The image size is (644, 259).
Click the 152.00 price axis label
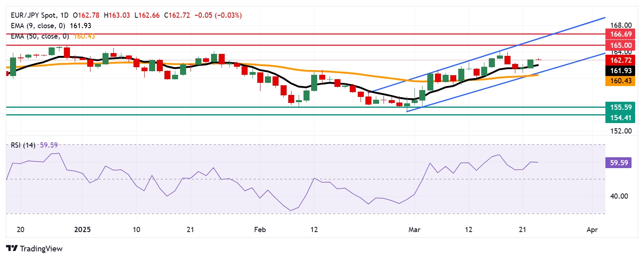(x=621, y=131)
